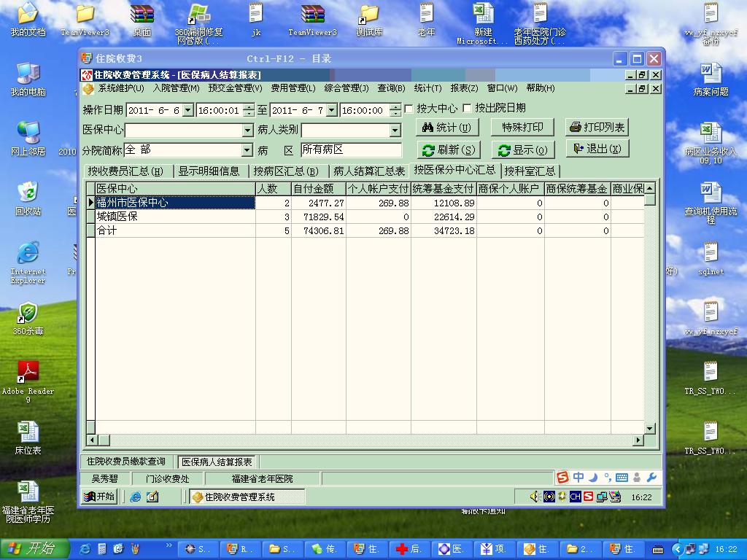Switch to the 病人结算汇总表 tab
This screenshot has width=747, height=560.
pos(368,171)
